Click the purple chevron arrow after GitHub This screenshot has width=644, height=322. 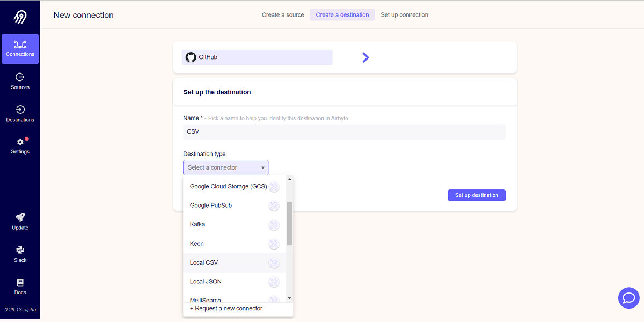pyautogui.click(x=365, y=57)
